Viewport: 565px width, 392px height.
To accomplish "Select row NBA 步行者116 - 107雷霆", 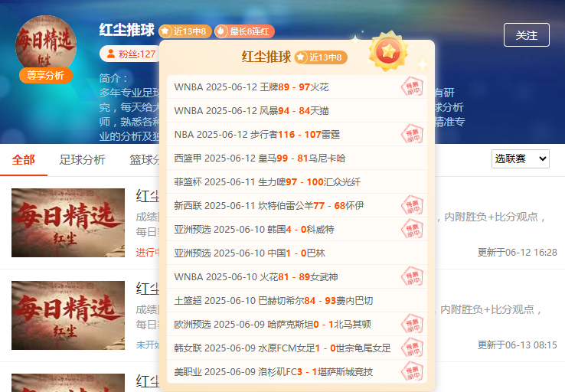I will coord(297,135).
